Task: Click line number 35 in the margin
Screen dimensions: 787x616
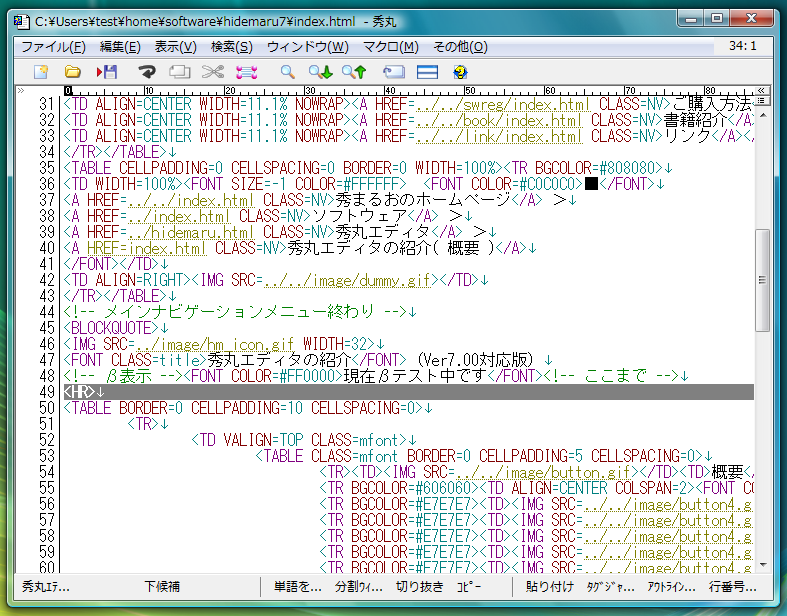Action: pyautogui.click(x=46, y=168)
